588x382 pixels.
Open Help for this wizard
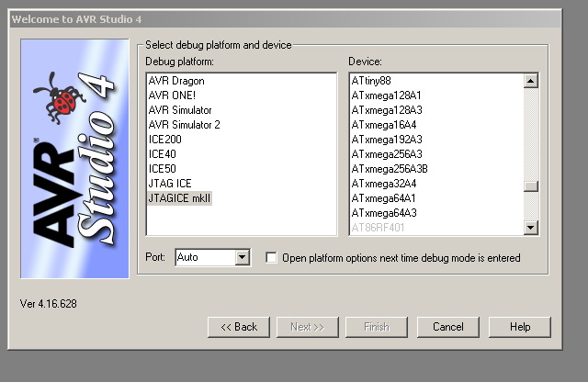point(520,327)
